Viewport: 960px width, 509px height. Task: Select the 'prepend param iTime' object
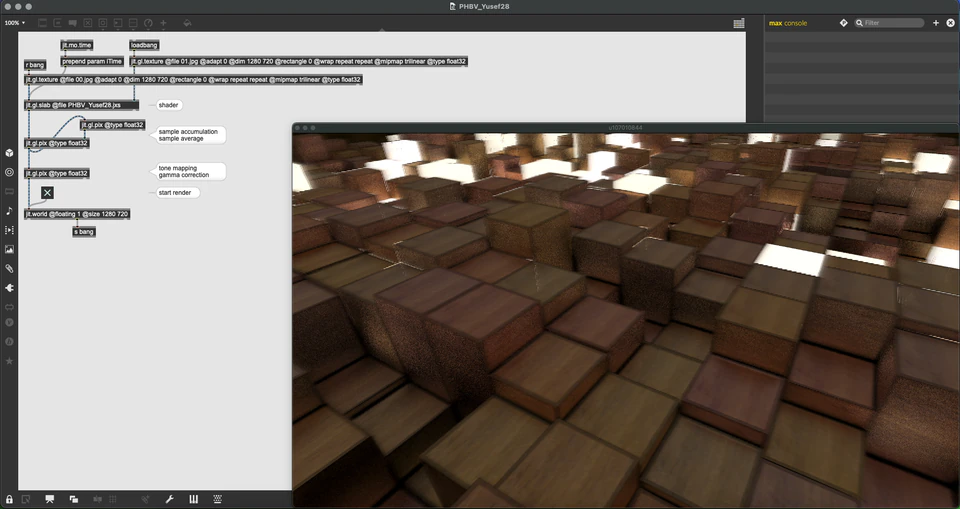92,61
